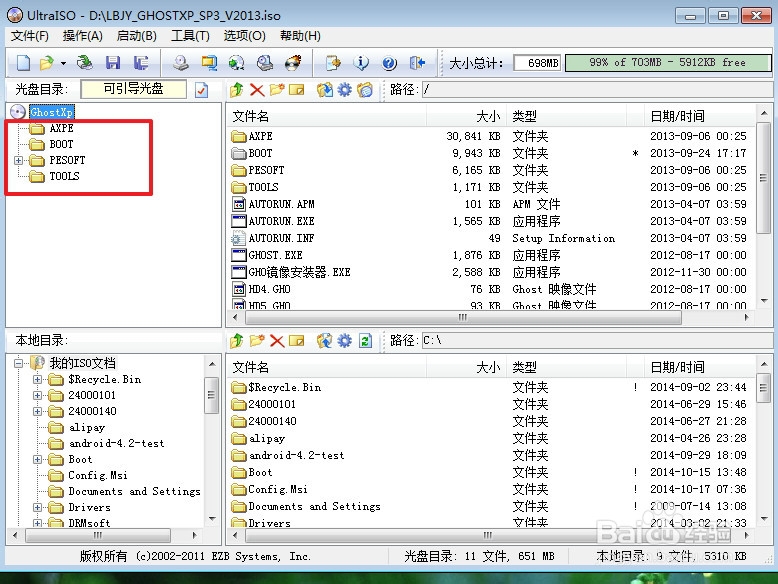Sort local pane by the 文件名 column header
This screenshot has width=778, height=584.
[327, 368]
